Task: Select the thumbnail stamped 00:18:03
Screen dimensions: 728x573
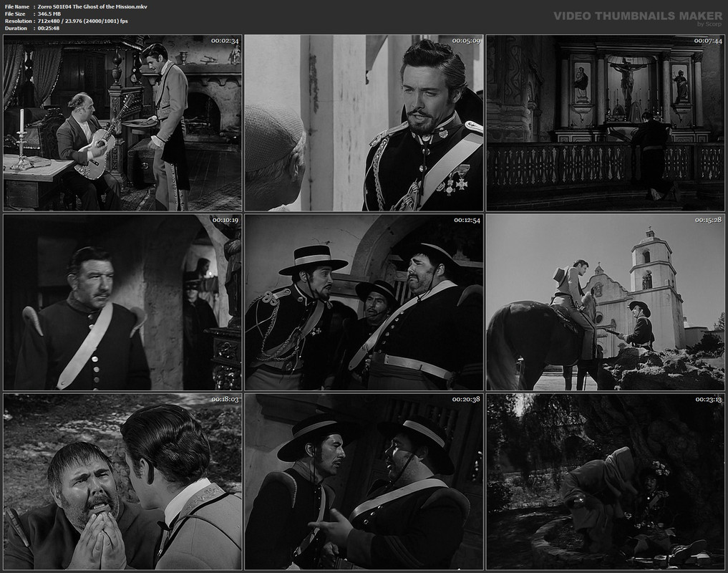Action: click(122, 481)
